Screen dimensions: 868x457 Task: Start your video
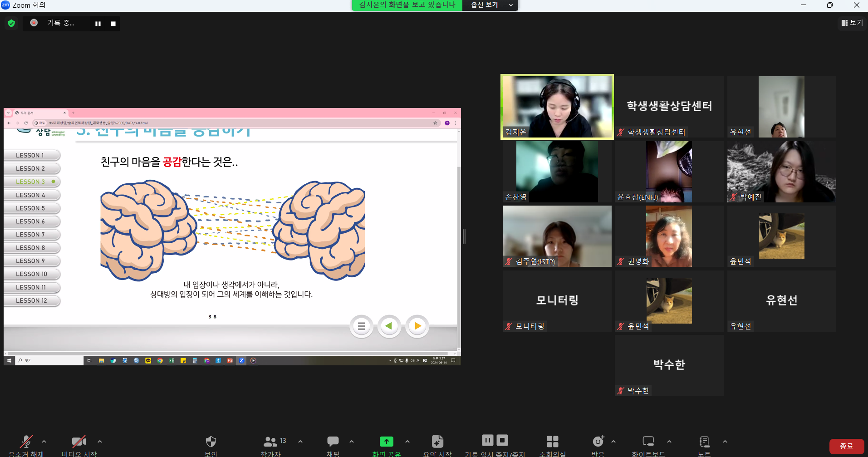point(79,441)
